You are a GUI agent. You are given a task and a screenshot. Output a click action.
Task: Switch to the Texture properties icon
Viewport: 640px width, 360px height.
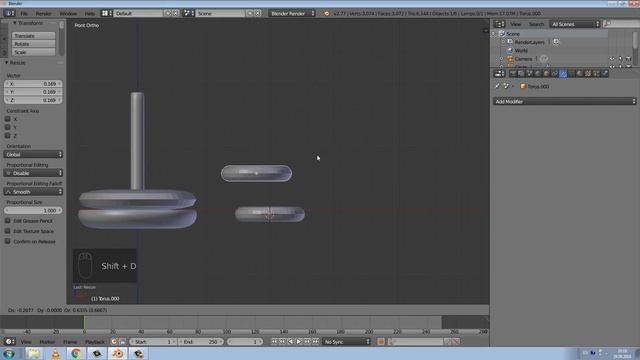pyautogui.click(x=588, y=73)
